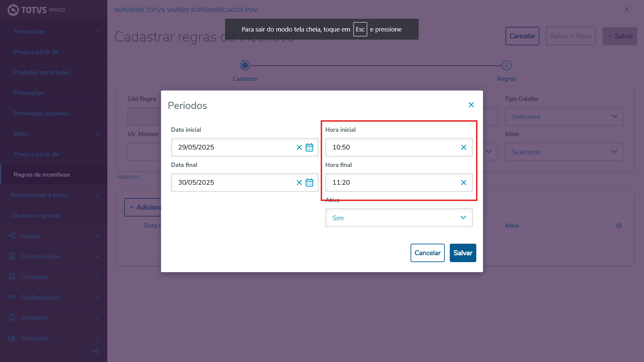Expand Restaurantes e bares menu
The image size is (644, 362).
(54, 195)
